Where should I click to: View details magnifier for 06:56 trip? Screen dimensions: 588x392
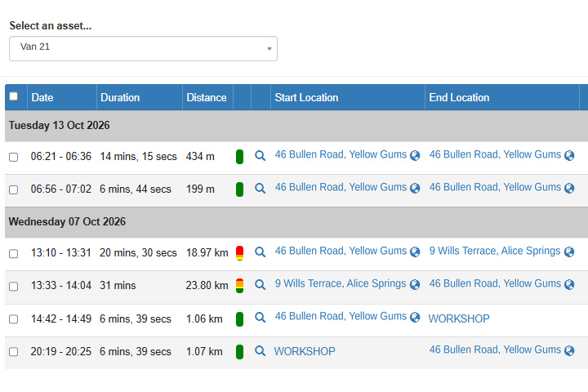(x=260, y=188)
